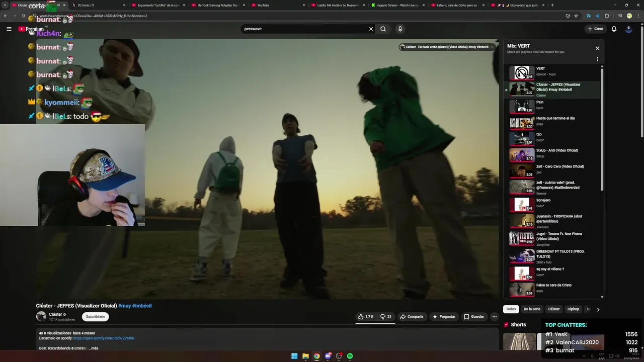Open the Spotify track link in description
644x362 pixels.
pyautogui.click(x=105, y=338)
